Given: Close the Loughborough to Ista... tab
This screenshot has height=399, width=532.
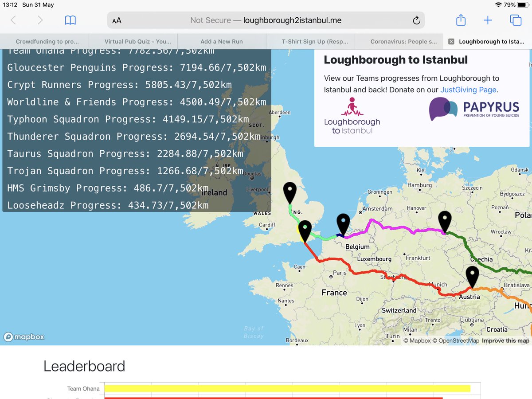Looking at the screenshot, I should [x=451, y=42].
